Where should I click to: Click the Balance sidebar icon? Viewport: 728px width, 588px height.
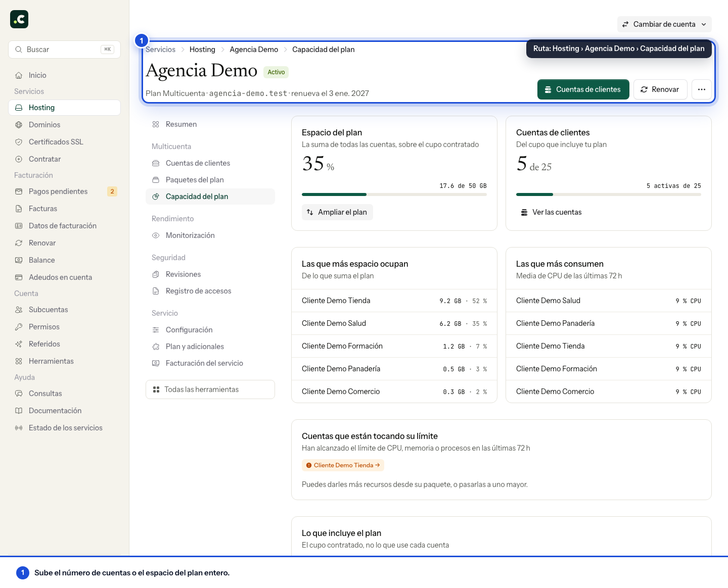tap(19, 260)
